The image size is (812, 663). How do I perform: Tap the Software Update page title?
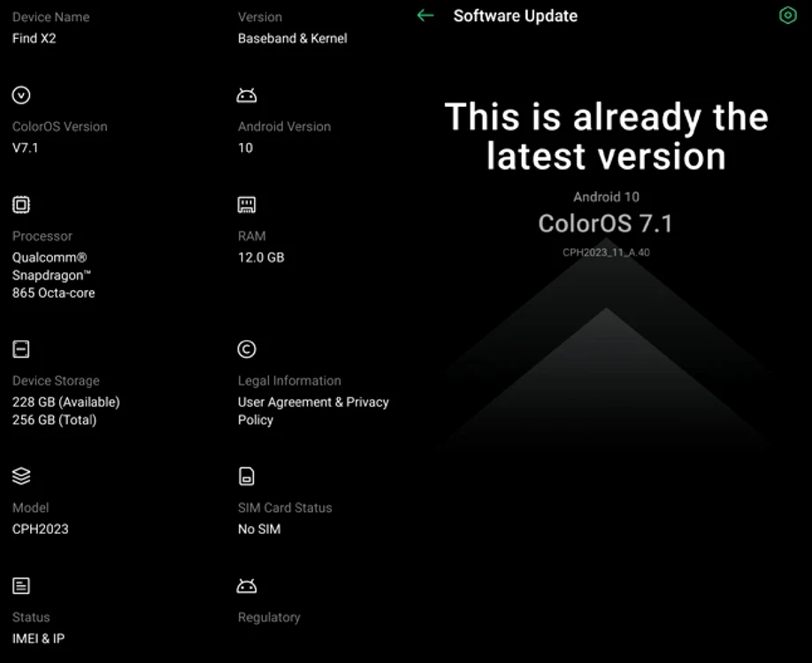pos(516,16)
